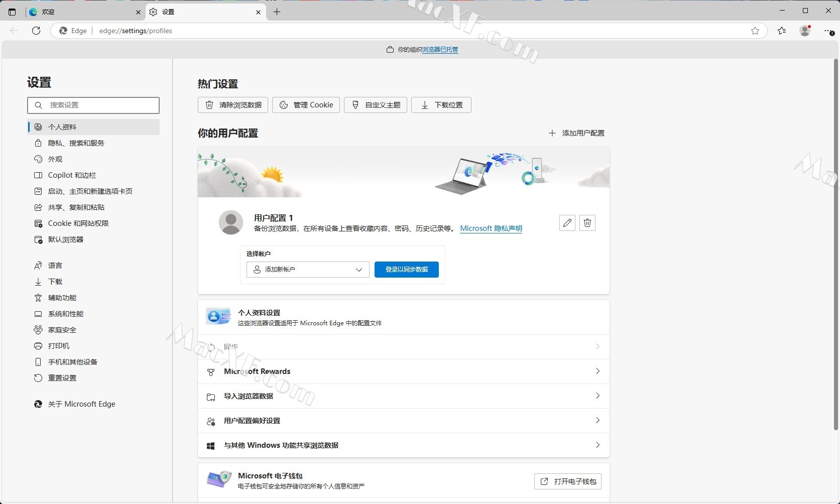Expand the 添加新帐户 account dropdown
Screen dimensions: 840x504
pyautogui.click(x=308, y=270)
